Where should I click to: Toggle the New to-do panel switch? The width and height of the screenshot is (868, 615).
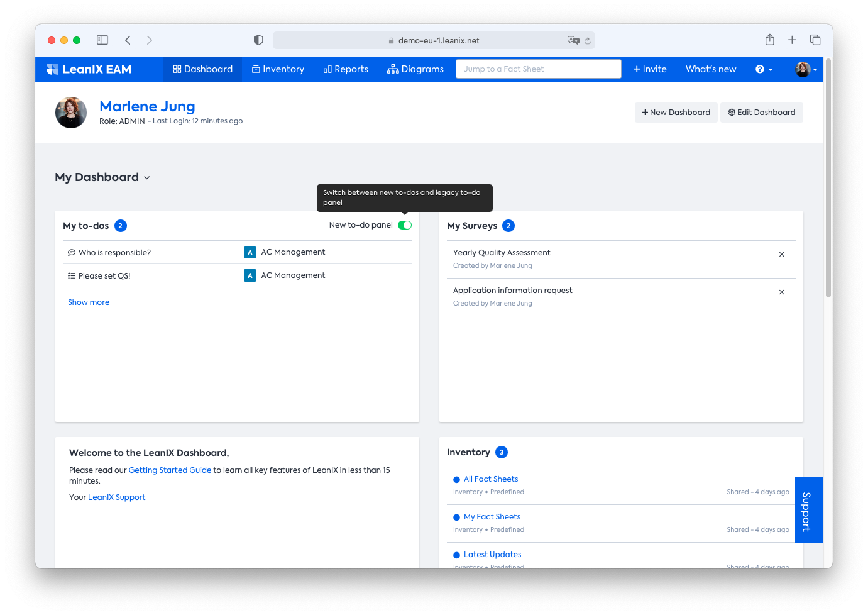(405, 225)
